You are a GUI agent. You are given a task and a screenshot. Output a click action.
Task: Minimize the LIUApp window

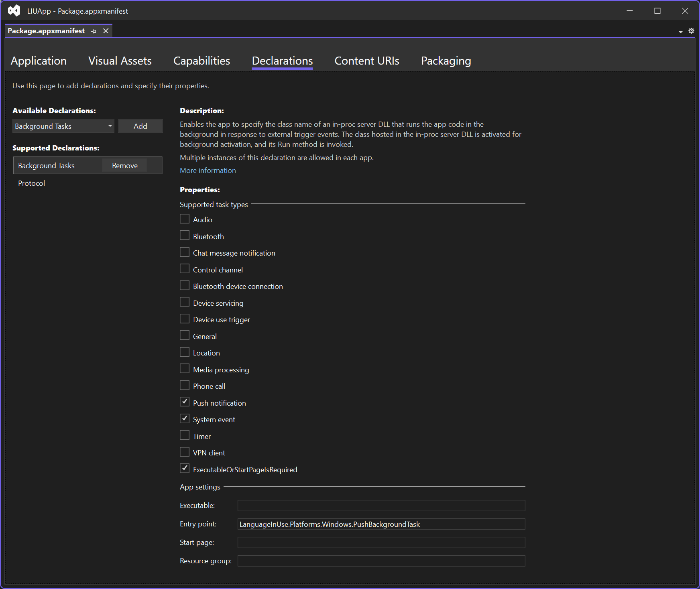pyautogui.click(x=630, y=11)
